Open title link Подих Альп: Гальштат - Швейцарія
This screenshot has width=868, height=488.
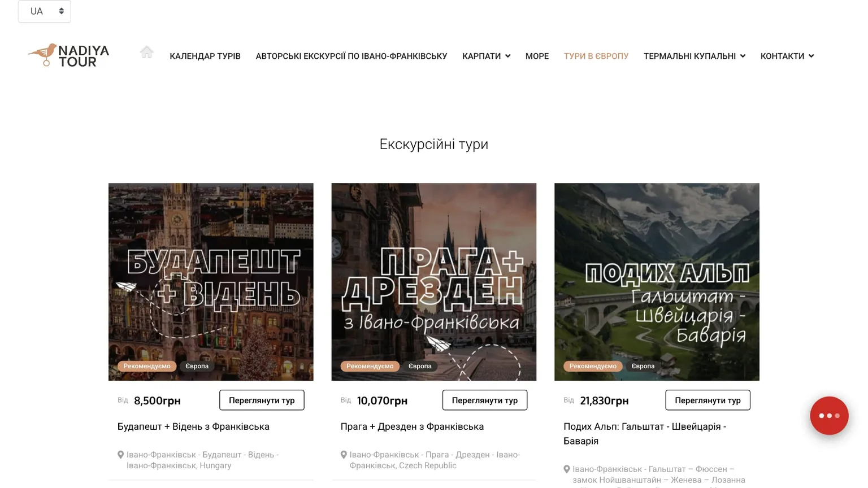tap(645, 434)
